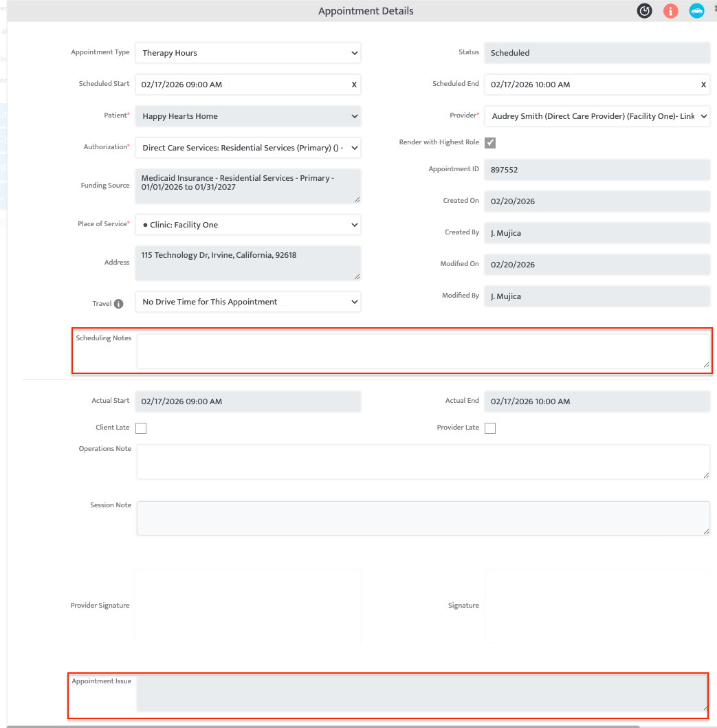Click into the Scheduling Notes text area

pos(423,351)
